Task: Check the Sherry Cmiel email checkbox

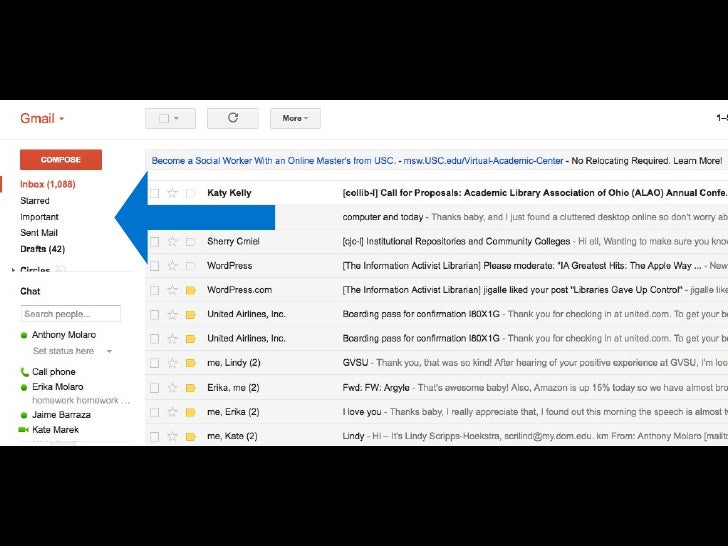Action: (155, 242)
